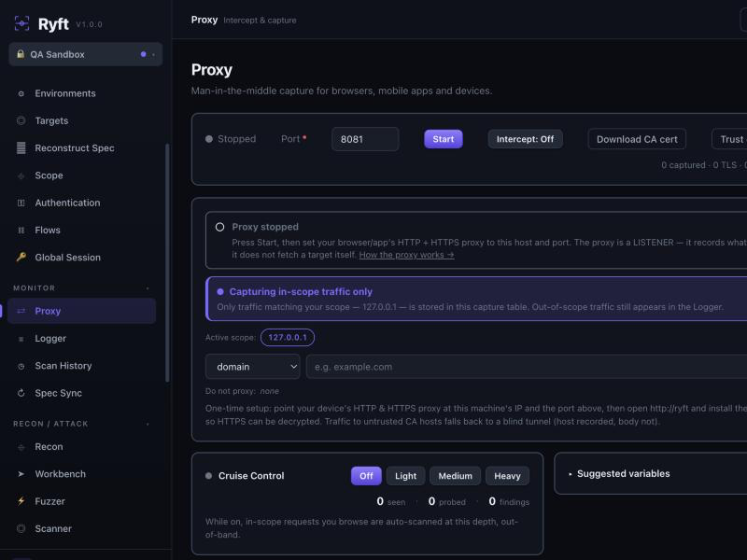Click the sidebar vertical scrollbar
The image size is (747, 560).
click(x=167, y=262)
